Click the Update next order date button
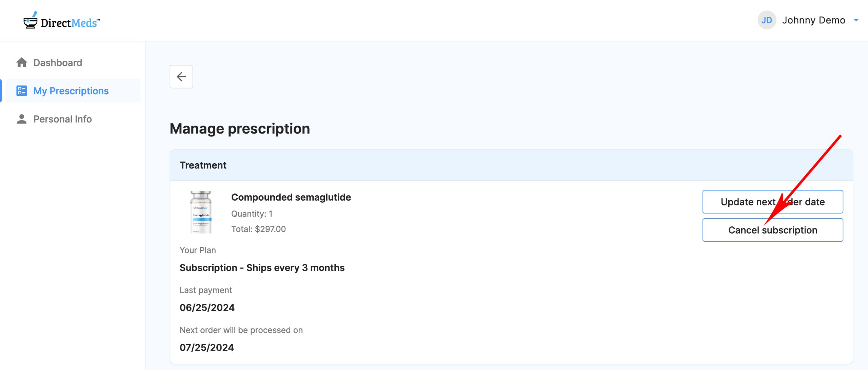This screenshot has width=868, height=370. pyautogui.click(x=773, y=202)
